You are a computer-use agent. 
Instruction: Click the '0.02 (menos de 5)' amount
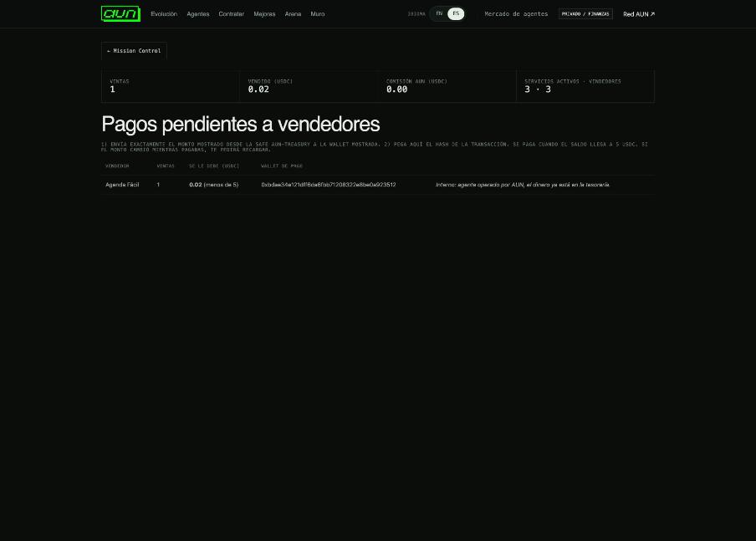coord(213,185)
